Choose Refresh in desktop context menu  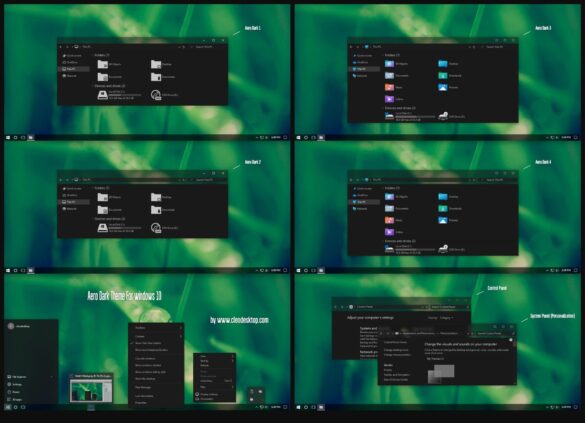pos(215,365)
